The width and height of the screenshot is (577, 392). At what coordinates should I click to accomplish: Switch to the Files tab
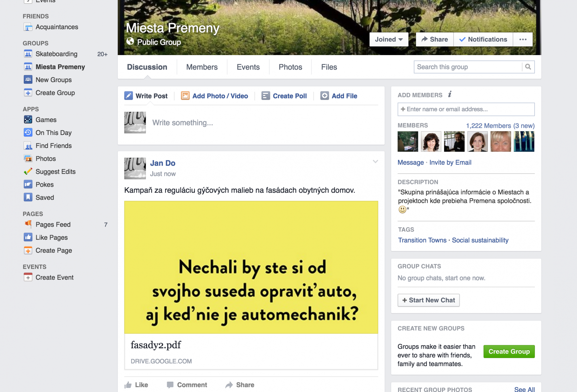(329, 67)
